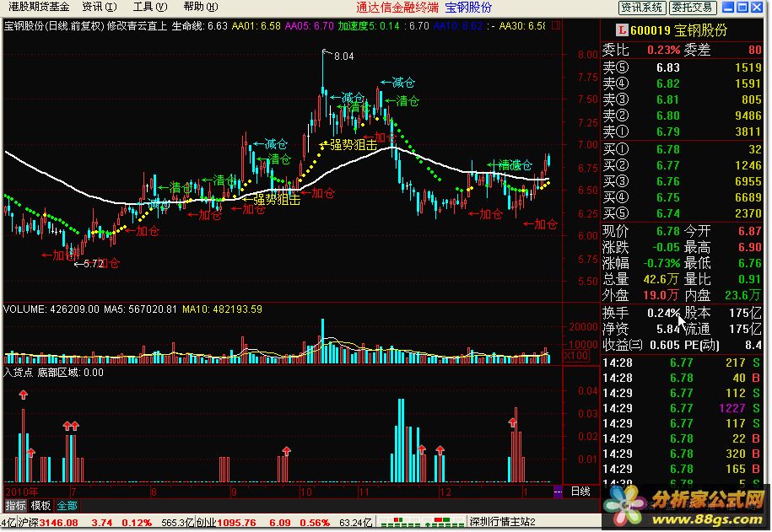Click the 收益(三) 0.605 value
The image size is (772, 532).
664,345
